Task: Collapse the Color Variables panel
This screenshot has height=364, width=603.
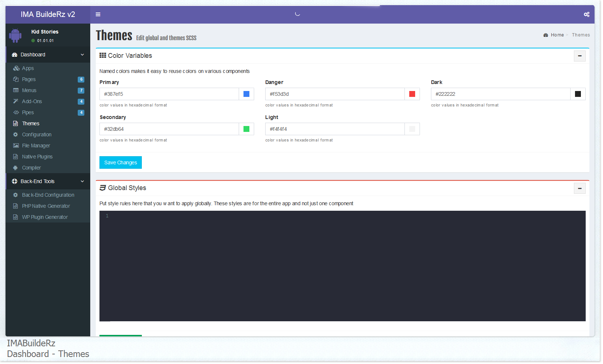Action: (579, 56)
